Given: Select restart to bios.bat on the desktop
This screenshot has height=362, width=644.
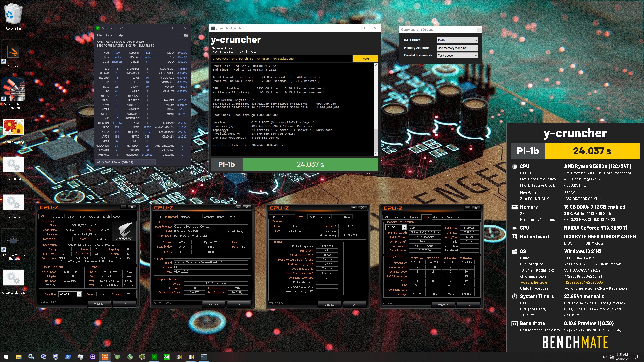Looking at the screenshot, I should pyautogui.click(x=13, y=281).
